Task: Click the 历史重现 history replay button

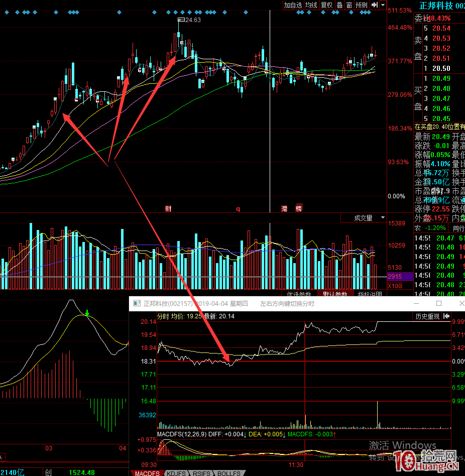Action: pyautogui.click(x=427, y=316)
